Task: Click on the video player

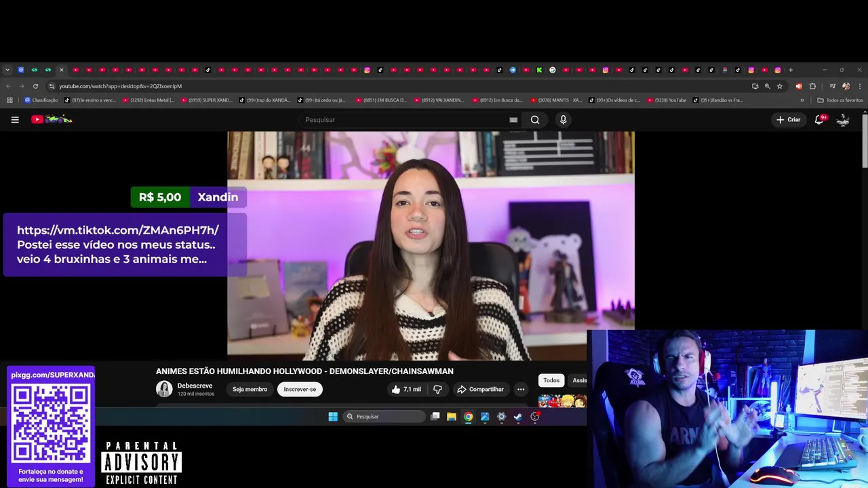Action: 431,245
